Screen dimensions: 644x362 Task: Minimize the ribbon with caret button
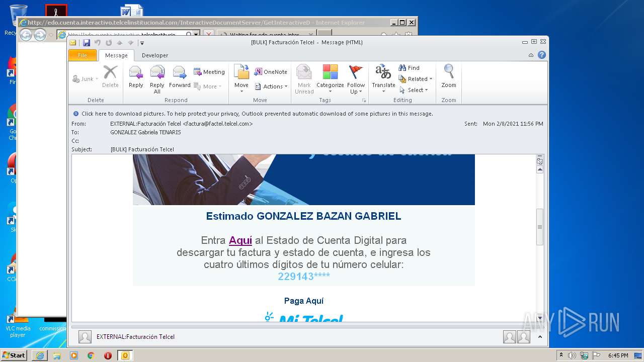pos(531,55)
